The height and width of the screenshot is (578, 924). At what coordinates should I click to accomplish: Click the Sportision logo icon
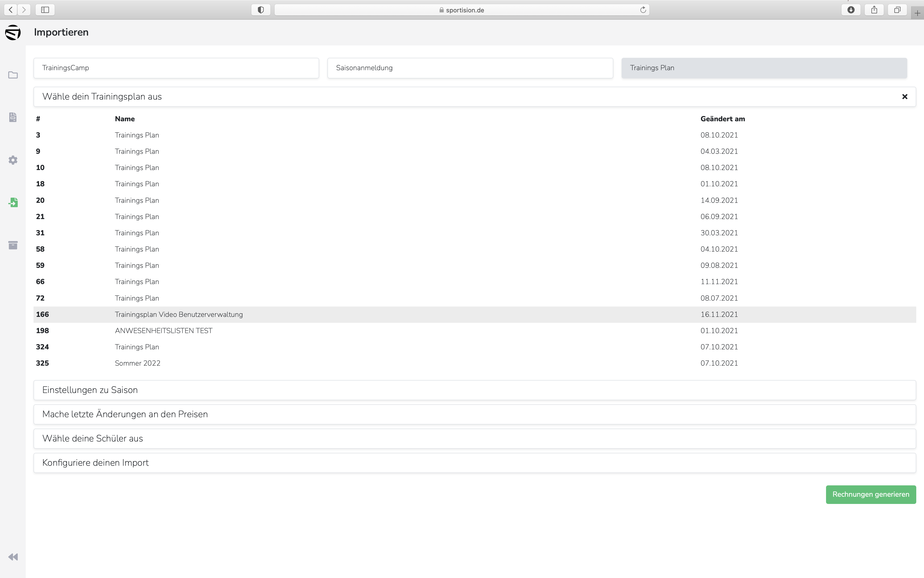tap(13, 33)
